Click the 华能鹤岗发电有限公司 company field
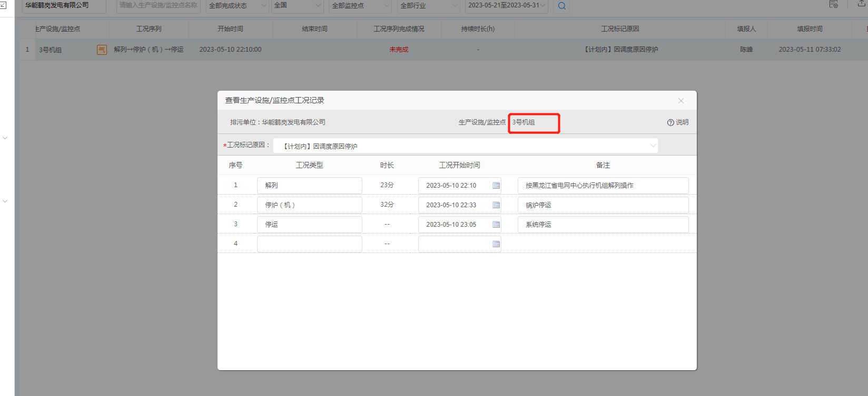Image resolution: width=868 pixels, height=396 pixels. tap(64, 6)
